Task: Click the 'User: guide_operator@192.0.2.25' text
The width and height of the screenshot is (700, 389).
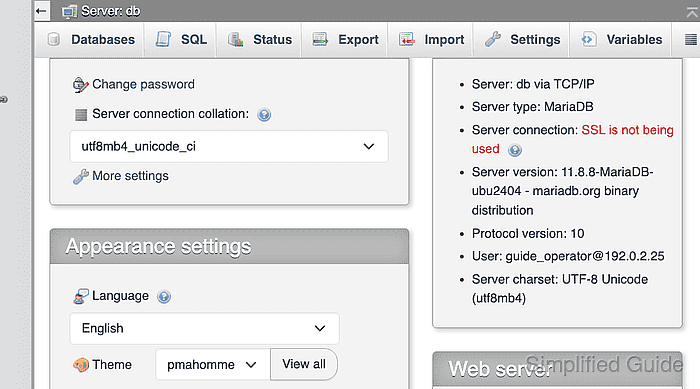Action: (568, 256)
